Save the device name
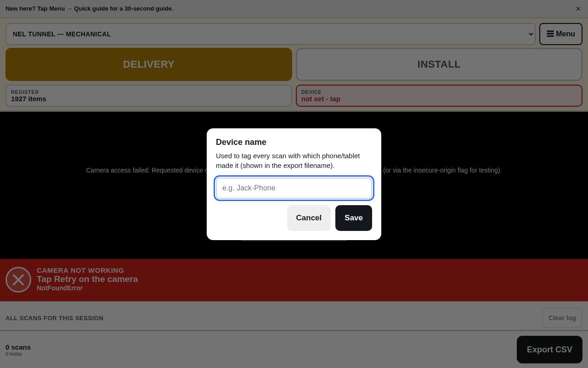 pyautogui.click(x=354, y=218)
